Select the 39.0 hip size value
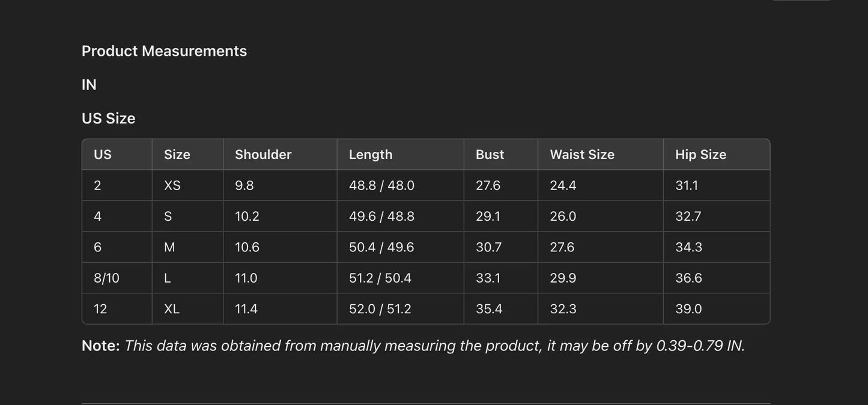Image resolution: width=868 pixels, height=405 pixels. [688, 309]
